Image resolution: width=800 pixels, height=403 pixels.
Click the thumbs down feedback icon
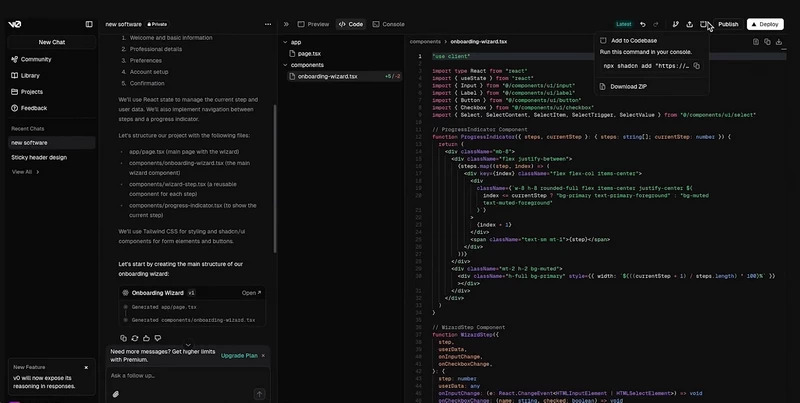point(158,338)
